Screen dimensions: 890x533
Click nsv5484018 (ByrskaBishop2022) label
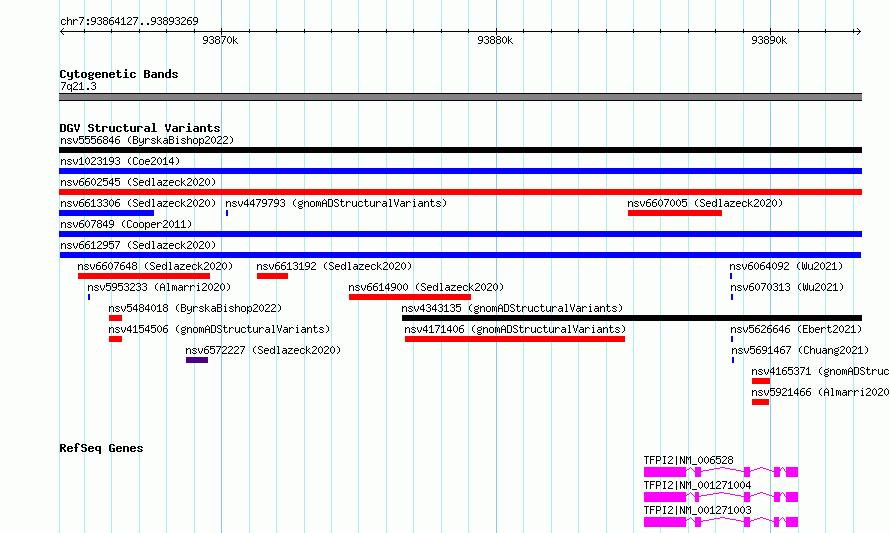(x=195, y=308)
